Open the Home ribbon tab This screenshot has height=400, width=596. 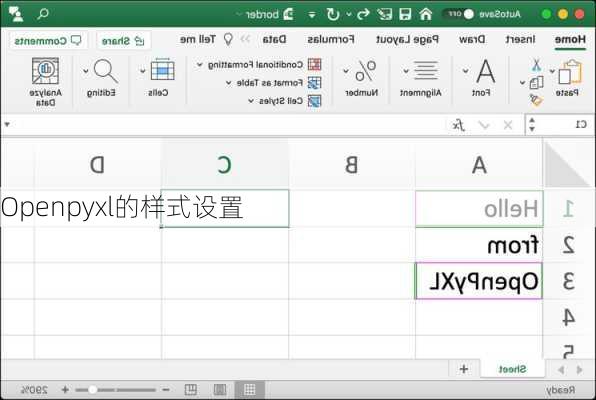pyautogui.click(x=570, y=39)
